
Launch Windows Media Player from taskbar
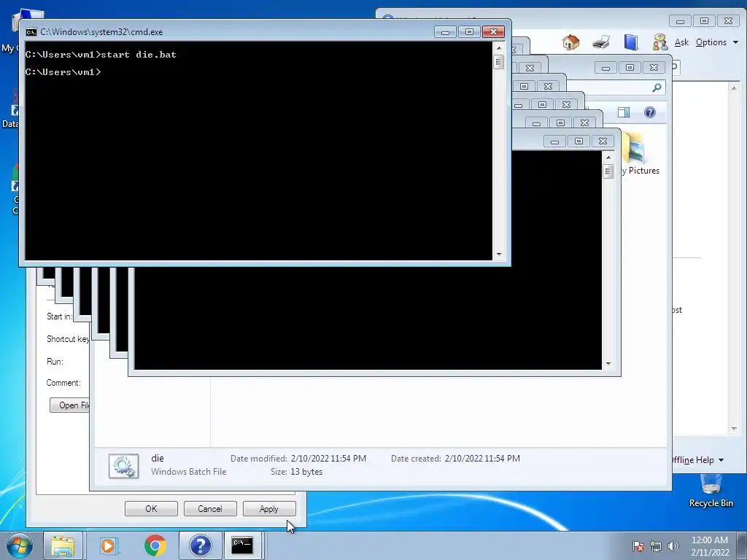[108, 545]
